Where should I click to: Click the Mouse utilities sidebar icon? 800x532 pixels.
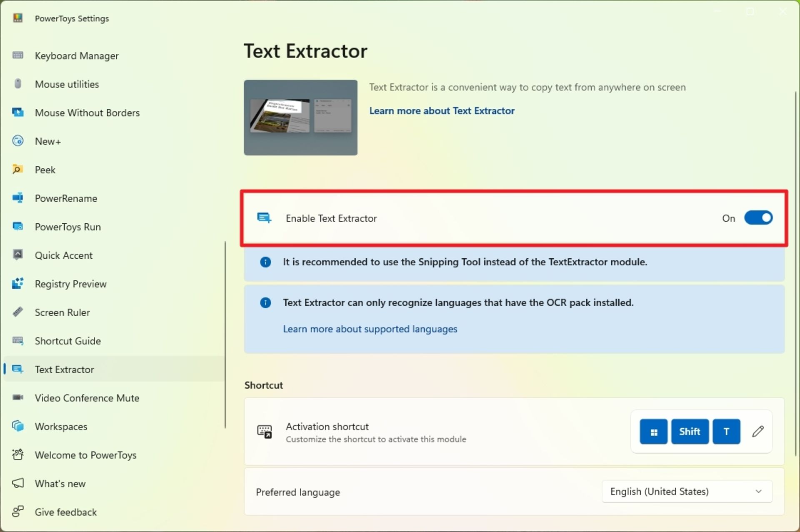point(18,84)
